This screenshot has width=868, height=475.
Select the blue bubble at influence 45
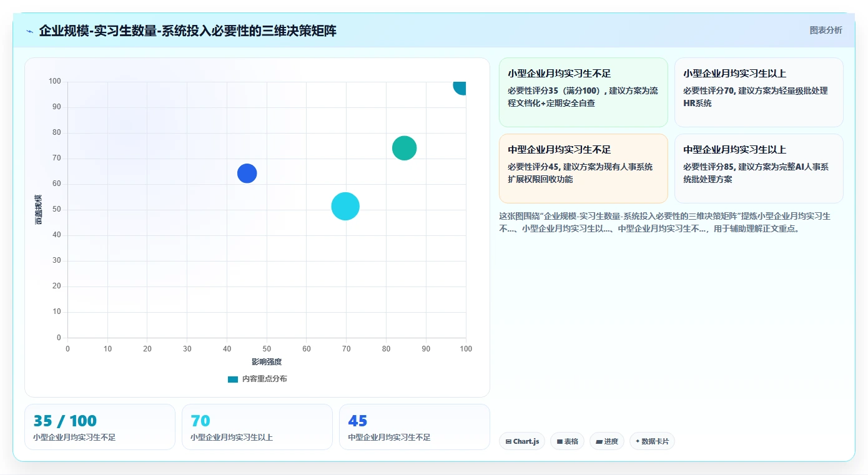pos(247,173)
